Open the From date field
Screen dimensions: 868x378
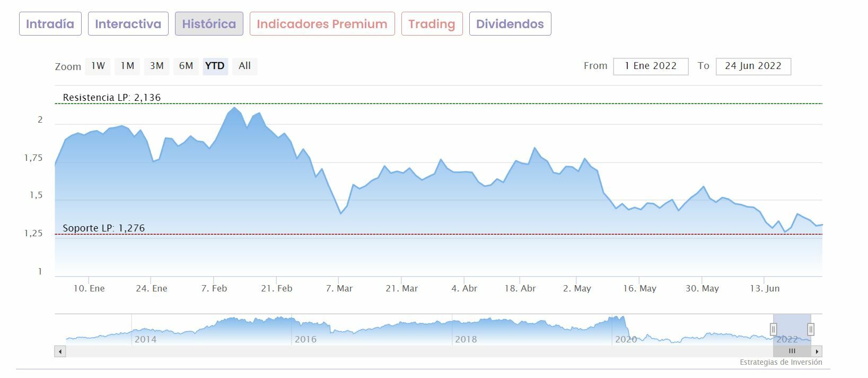pos(651,66)
